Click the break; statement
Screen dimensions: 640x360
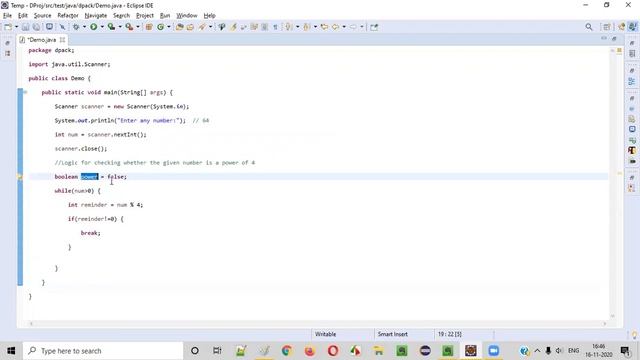coord(90,233)
